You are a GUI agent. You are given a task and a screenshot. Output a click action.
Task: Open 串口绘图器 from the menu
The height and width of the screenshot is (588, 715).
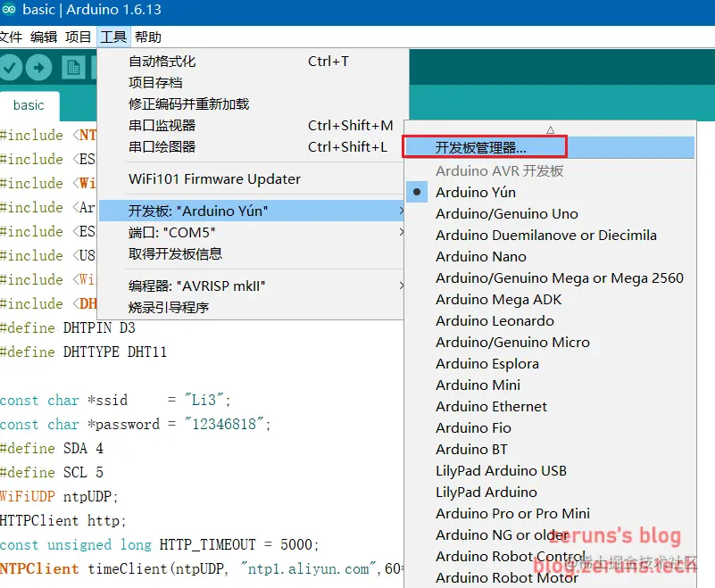click(x=251, y=146)
